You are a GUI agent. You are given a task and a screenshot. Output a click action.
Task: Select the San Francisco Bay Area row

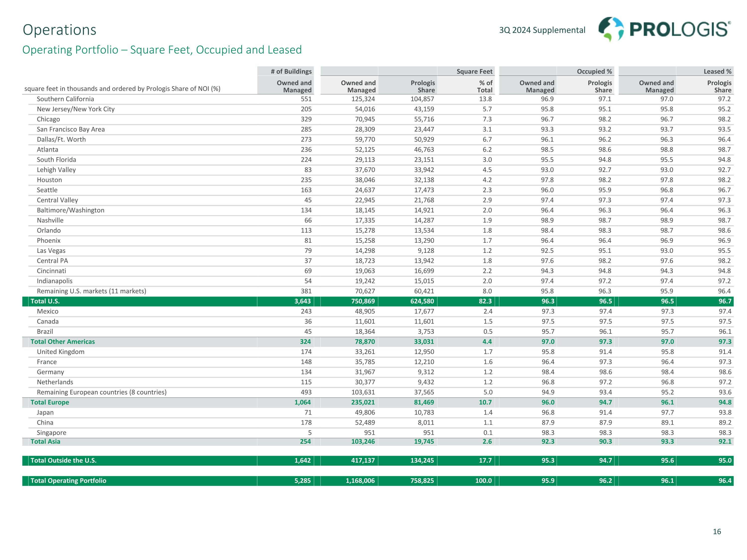click(x=70, y=129)
